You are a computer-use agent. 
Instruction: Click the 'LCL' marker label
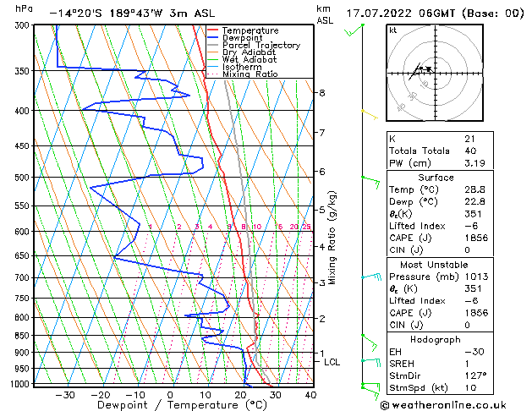point(332,362)
